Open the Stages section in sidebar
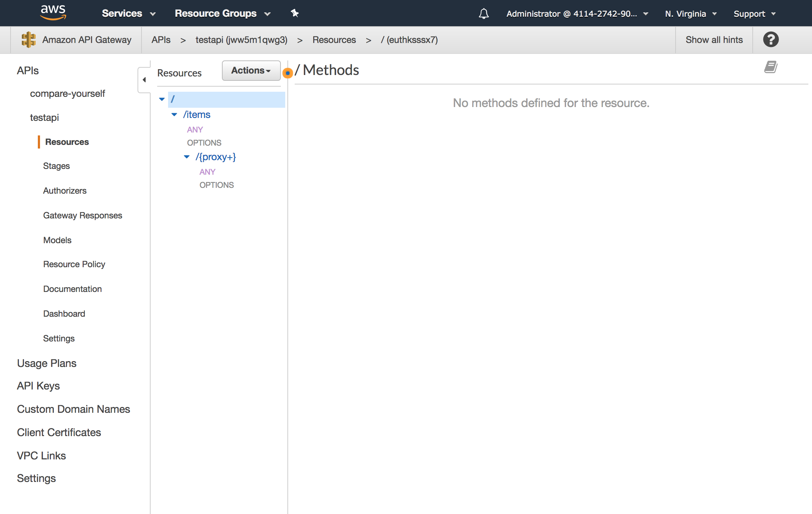812x514 pixels. coord(56,166)
